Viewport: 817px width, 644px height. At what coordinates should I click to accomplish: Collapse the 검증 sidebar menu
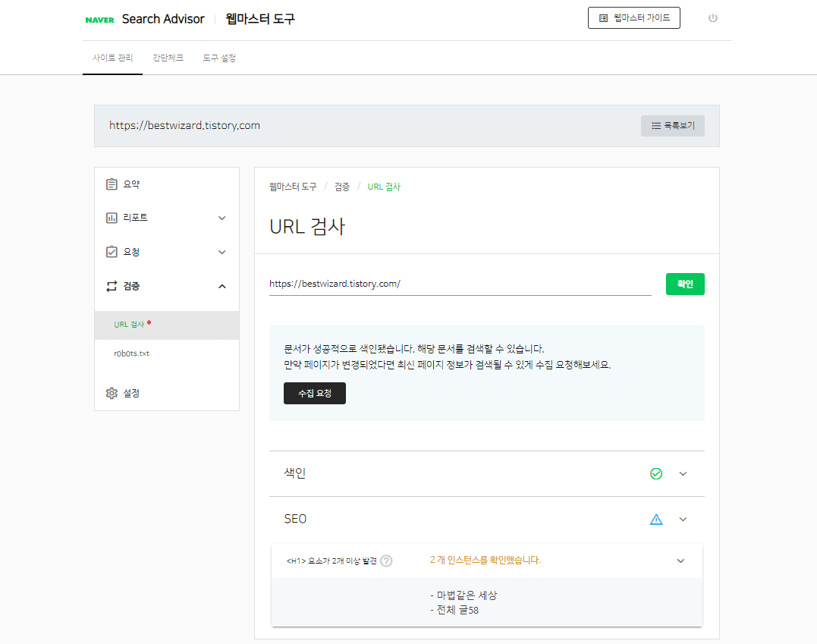point(222,286)
